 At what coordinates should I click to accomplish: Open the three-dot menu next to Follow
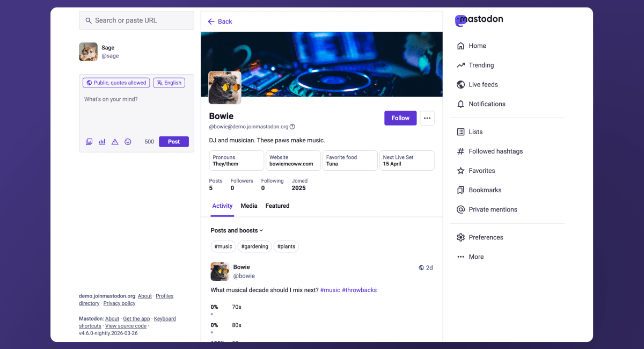point(427,118)
